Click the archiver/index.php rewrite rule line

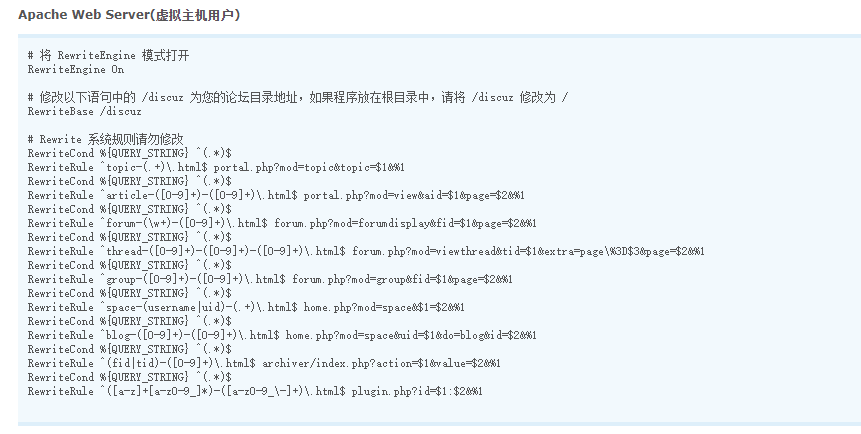(x=264, y=364)
